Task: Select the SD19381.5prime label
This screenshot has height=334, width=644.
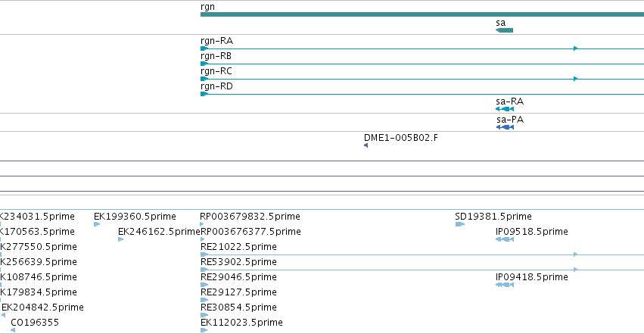Action: coord(493,217)
